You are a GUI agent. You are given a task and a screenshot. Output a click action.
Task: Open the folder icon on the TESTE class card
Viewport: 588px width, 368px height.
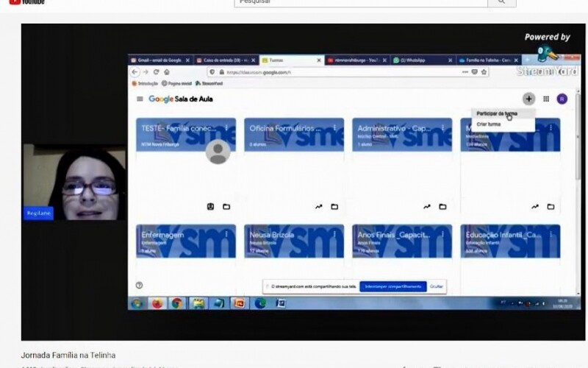[226, 207]
